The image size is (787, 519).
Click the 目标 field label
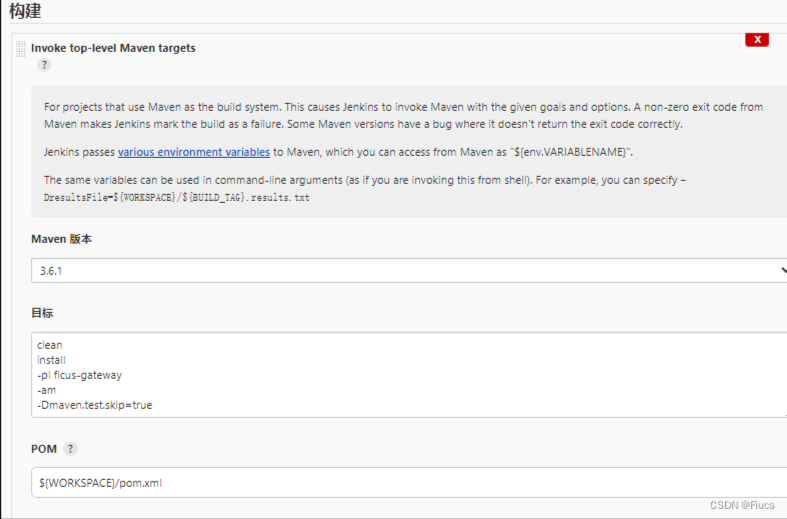point(43,313)
